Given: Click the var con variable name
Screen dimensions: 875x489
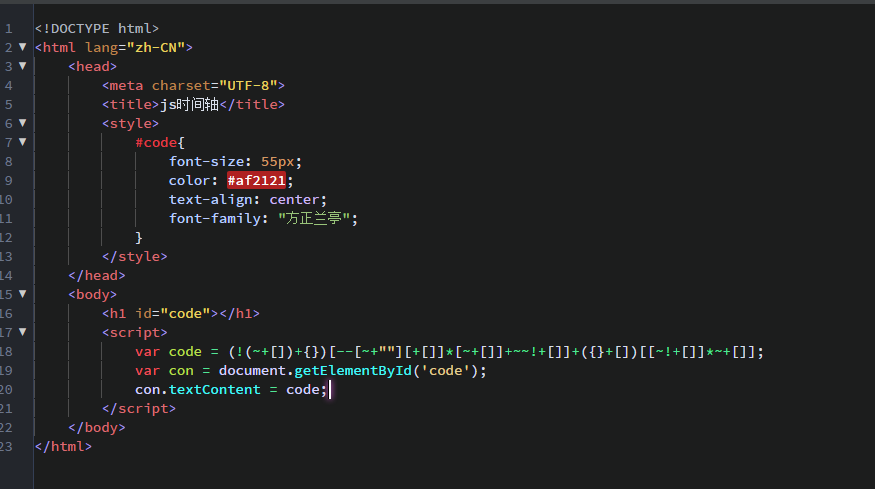Looking at the screenshot, I should 181,371.
